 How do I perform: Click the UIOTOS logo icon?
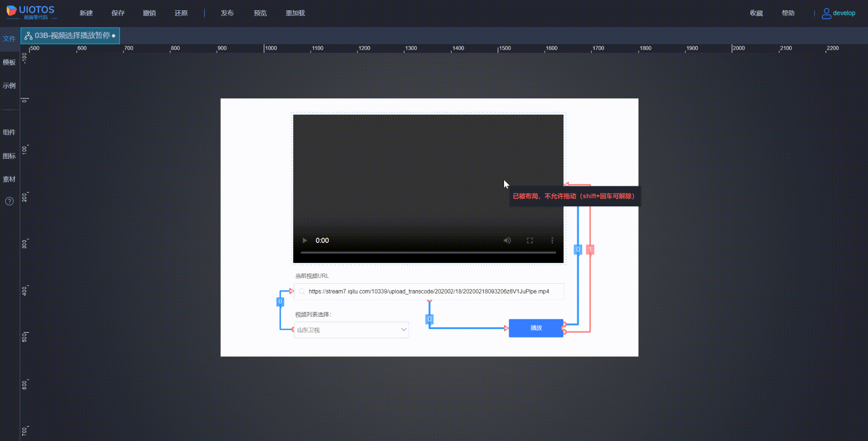[10, 12]
